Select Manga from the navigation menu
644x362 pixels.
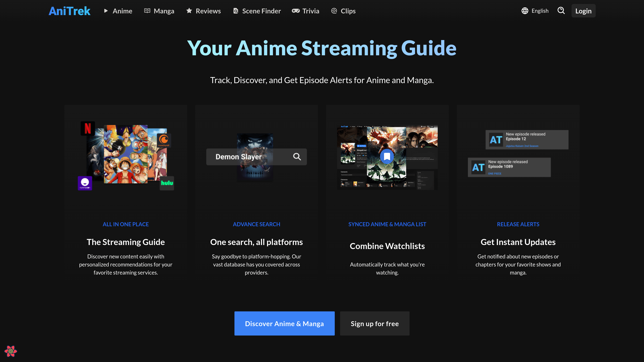point(164,11)
